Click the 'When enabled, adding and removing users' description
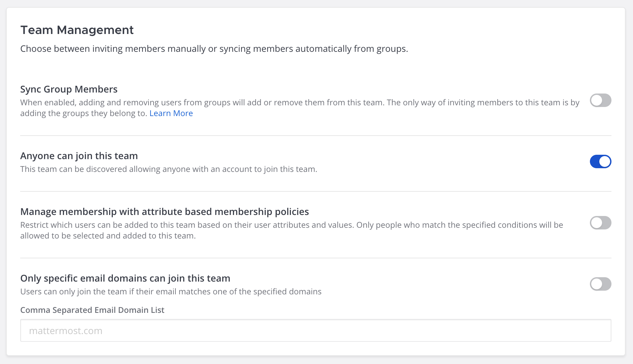Image resolution: width=633 pixels, height=364 pixels. click(300, 108)
